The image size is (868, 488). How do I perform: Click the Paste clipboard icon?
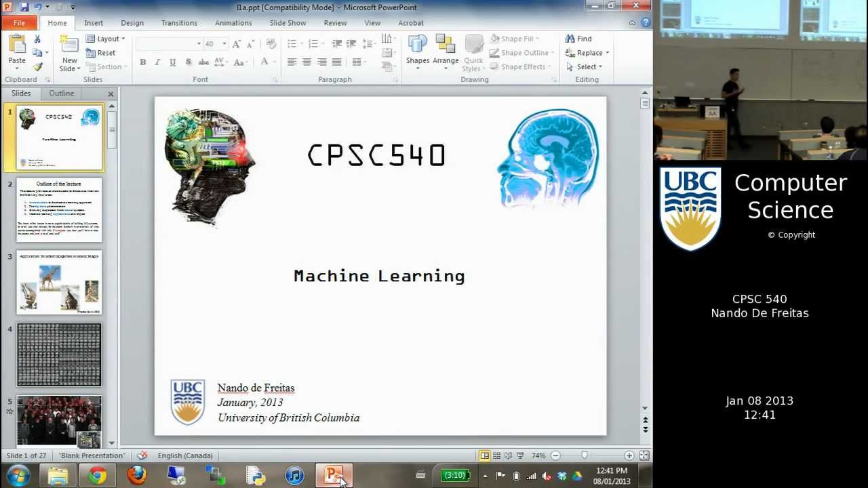(x=17, y=45)
